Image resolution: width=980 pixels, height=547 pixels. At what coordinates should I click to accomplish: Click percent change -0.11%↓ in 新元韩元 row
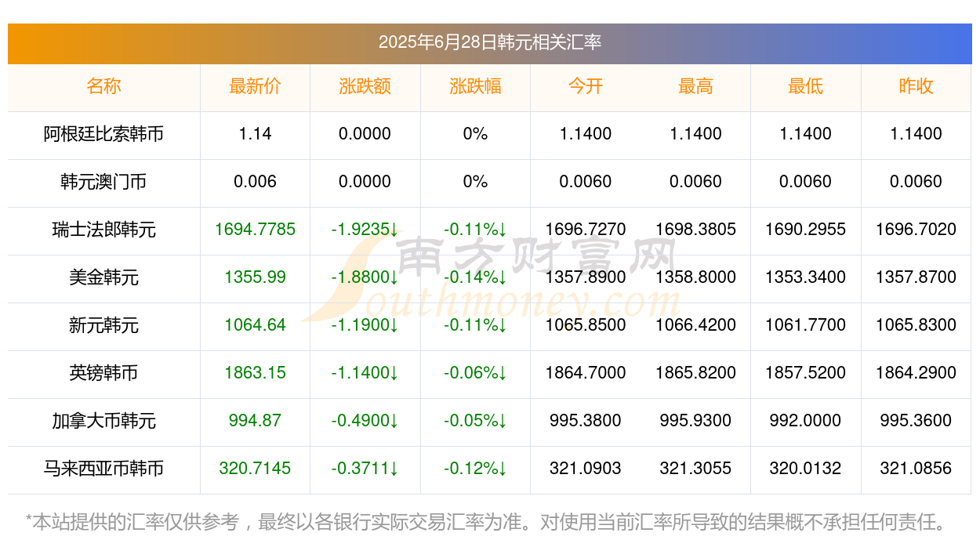(x=475, y=325)
